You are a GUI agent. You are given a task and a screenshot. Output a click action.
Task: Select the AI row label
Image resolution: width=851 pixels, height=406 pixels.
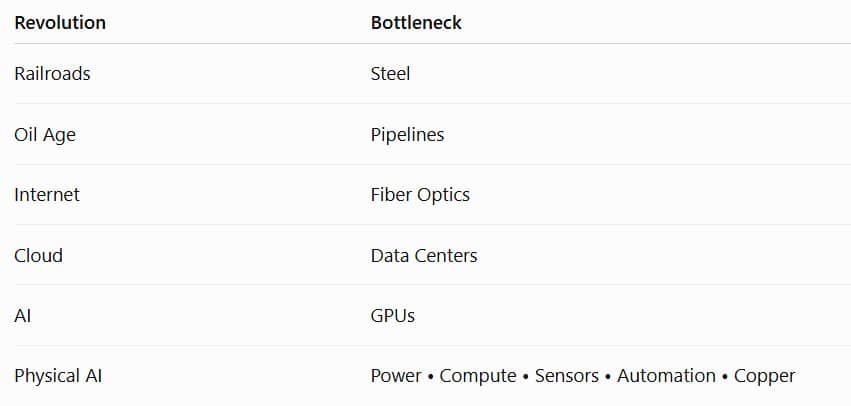tap(22, 315)
